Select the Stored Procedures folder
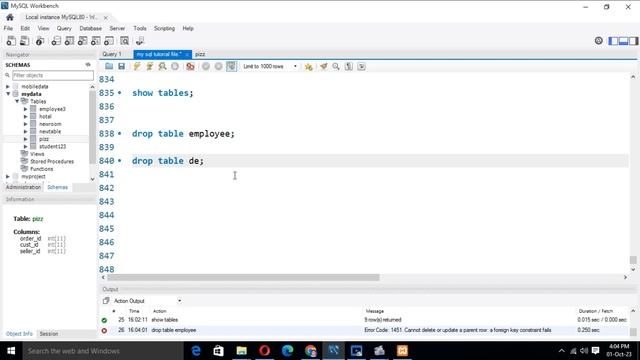The image size is (640, 360). (52, 161)
